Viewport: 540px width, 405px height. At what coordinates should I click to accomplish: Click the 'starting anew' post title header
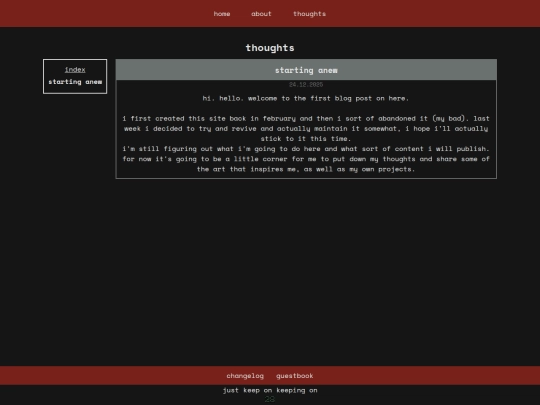point(306,70)
